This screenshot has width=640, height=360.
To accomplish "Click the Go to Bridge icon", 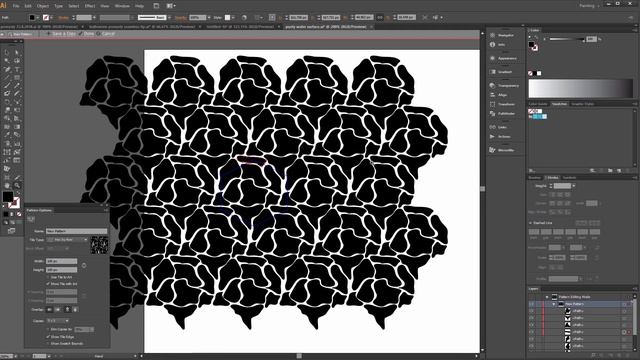I will [x=156, y=6].
